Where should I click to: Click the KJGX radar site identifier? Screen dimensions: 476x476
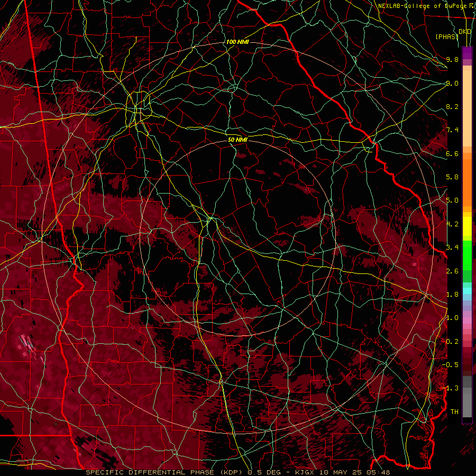pos(305,472)
